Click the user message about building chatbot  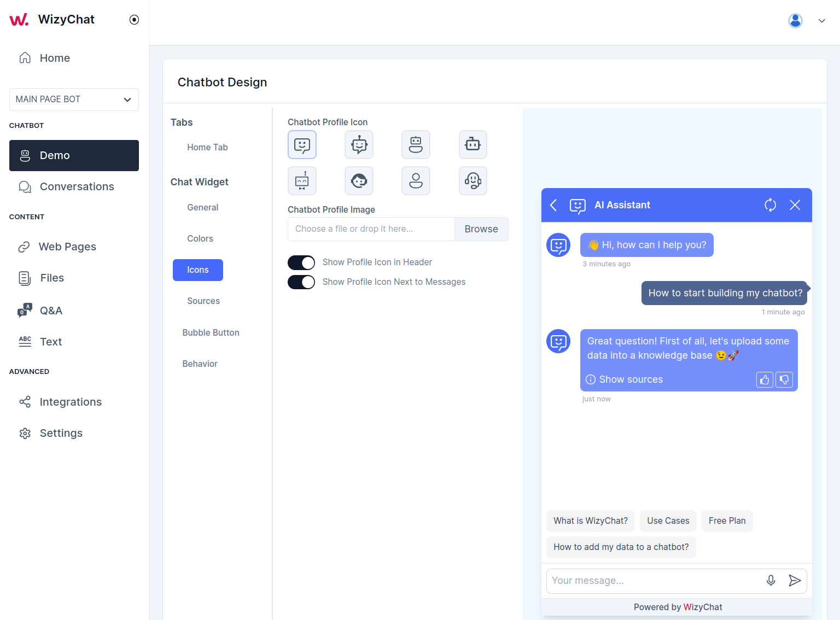pos(725,293)
